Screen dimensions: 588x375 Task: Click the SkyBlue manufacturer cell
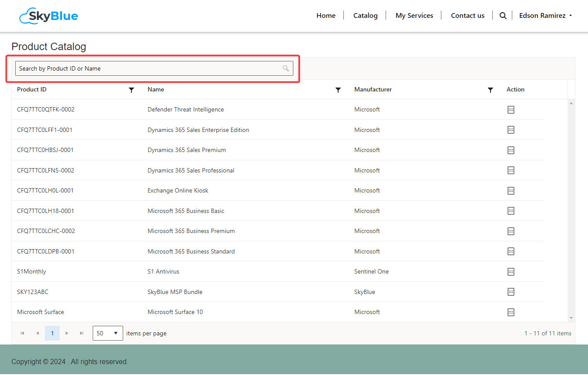coord(365,292)
